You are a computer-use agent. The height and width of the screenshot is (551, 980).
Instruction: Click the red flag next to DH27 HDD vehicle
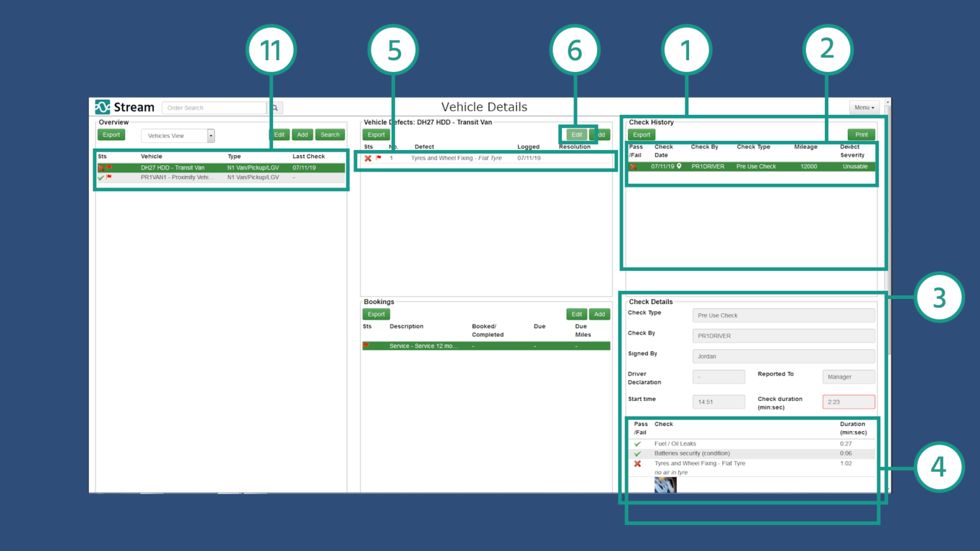[108, 167]
